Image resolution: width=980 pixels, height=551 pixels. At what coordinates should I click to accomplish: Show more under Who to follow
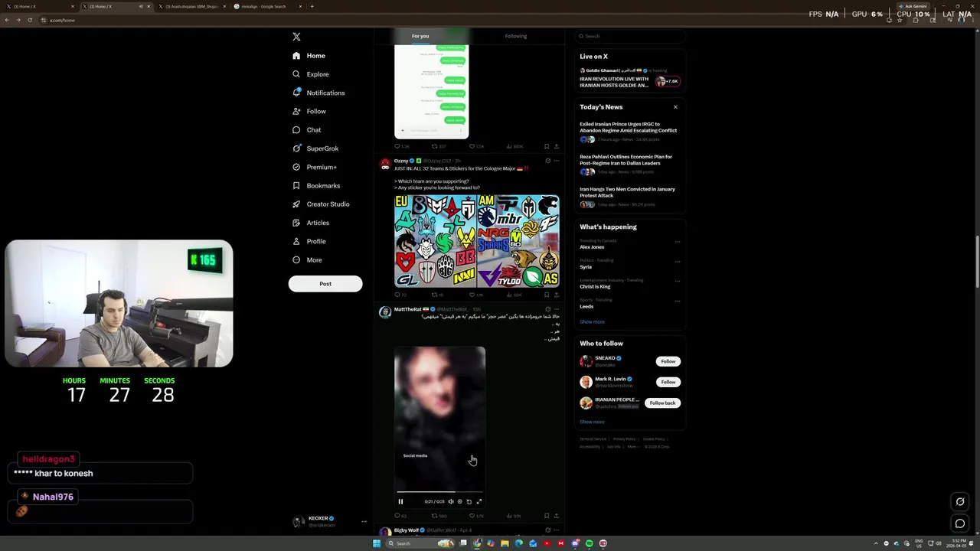tap(592, 422)
